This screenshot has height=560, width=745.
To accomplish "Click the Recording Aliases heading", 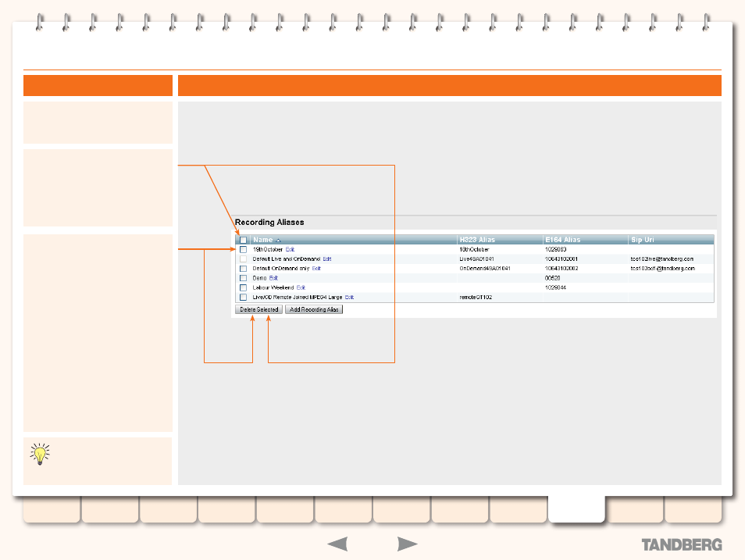I will pyautogui.click(x=269, y=222).
